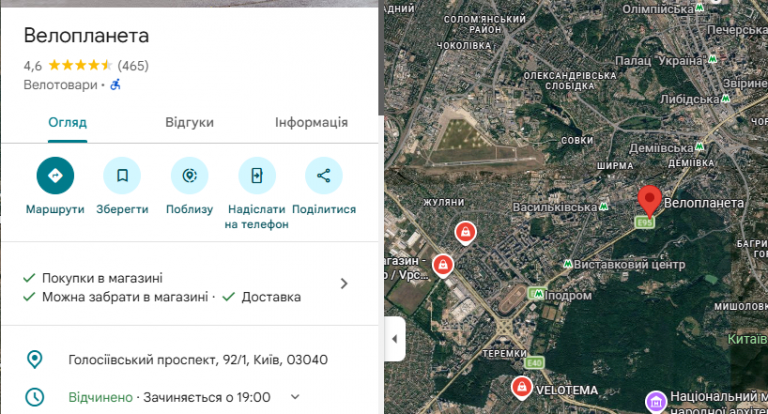768x414 pixels.
Task: Share the place with Поділитися icon
Action: pyautogui.click(x=324, y=175)
